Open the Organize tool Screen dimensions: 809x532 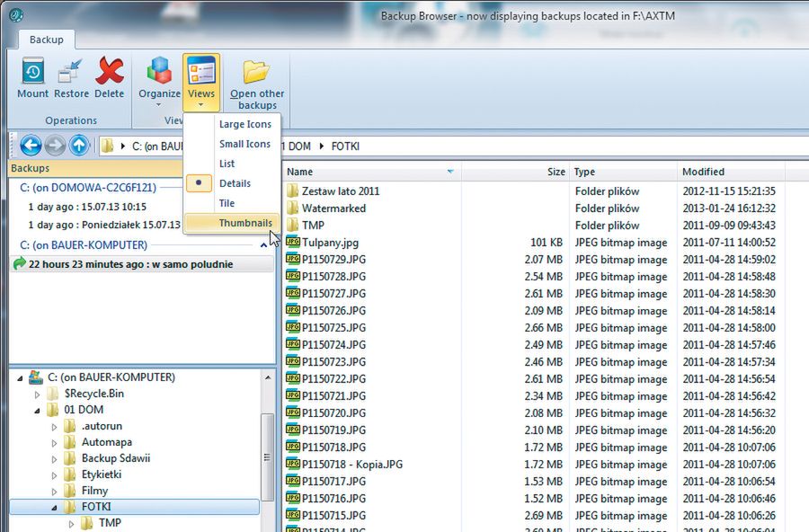tap(159, 77)
